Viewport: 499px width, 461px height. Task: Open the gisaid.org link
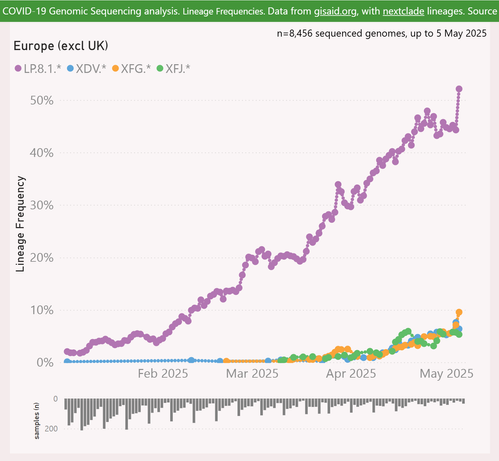tap(335, 11)
